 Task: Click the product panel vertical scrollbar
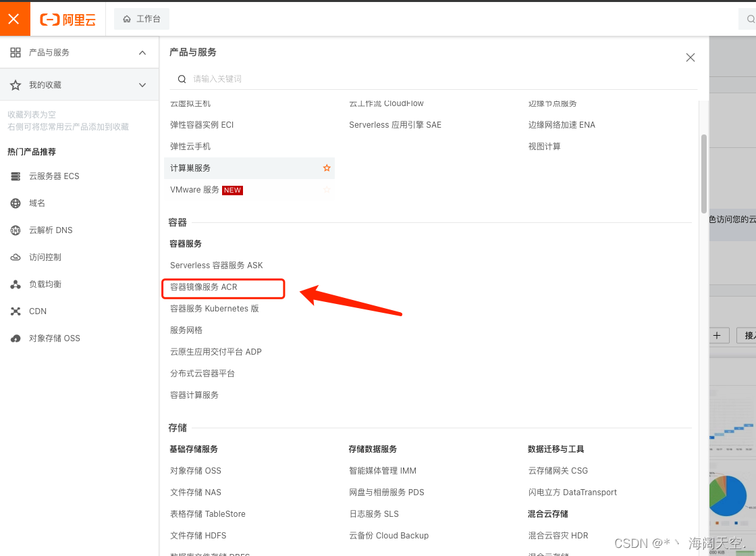click(704, 174)
